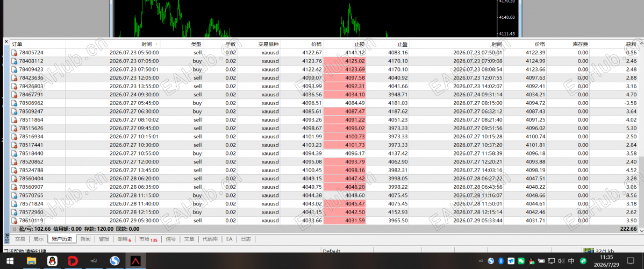Switch to the 警报 tab
Image resolution: width=644 pixels, height=269 pixels.
pos(104,239)
